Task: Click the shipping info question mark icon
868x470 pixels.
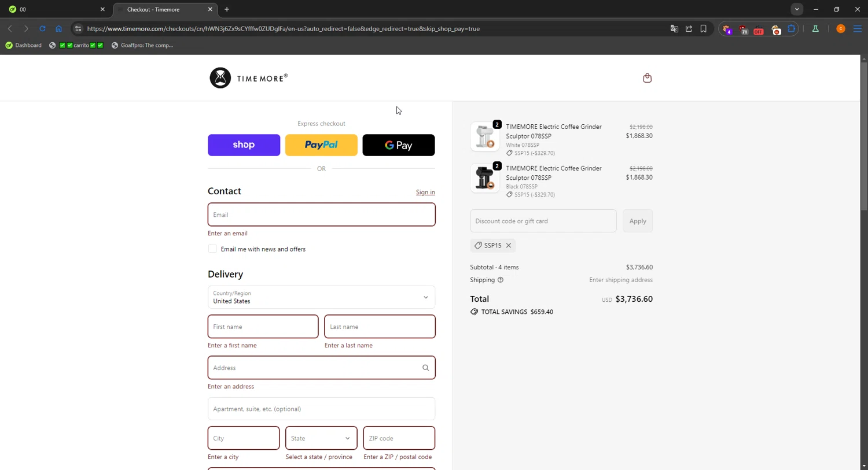Action: tap(501, 280)
